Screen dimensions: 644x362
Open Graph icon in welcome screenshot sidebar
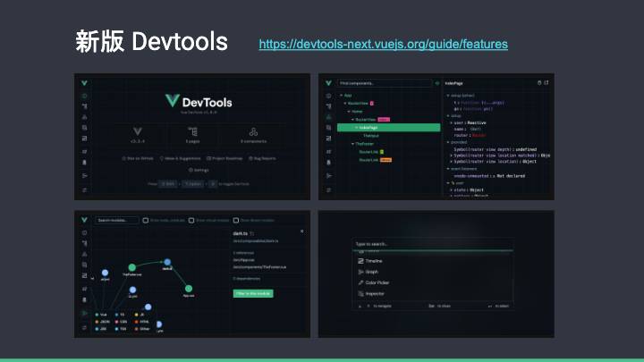pos(84,176)
